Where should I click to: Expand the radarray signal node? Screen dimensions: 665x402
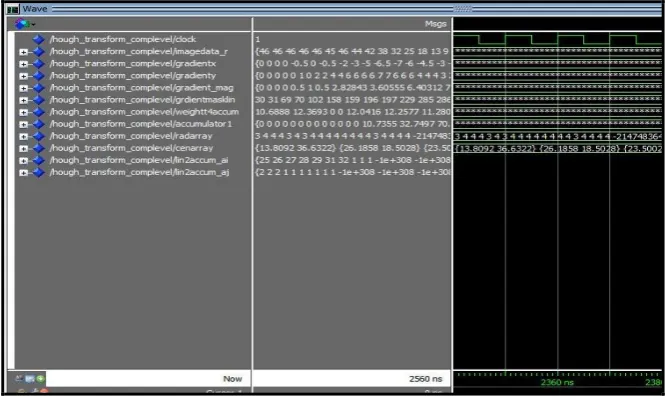23,137
